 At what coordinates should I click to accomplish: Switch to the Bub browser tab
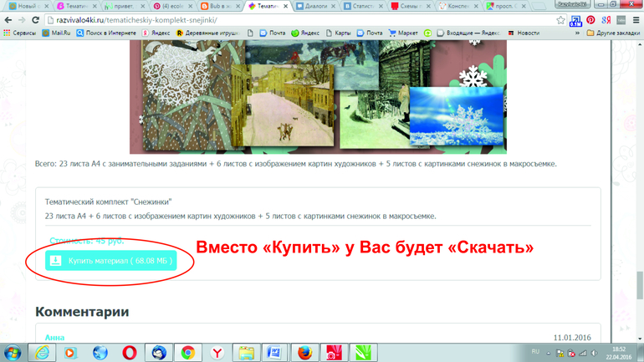click(x=219, y=6)
